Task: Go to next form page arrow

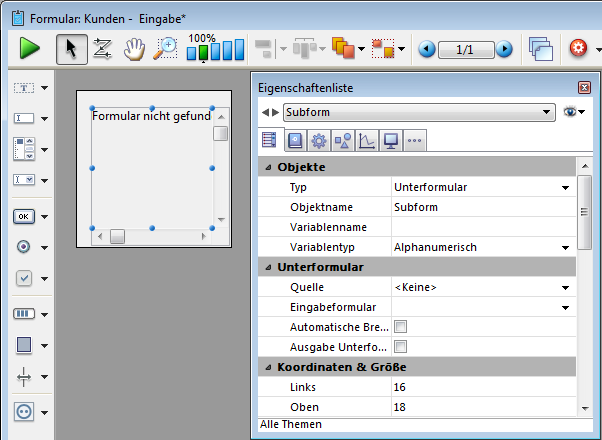Action: click(504, 49)
